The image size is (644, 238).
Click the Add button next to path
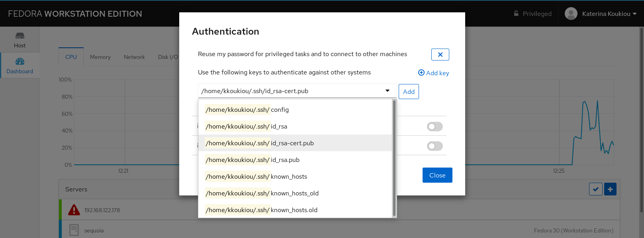tap(409, 92)
